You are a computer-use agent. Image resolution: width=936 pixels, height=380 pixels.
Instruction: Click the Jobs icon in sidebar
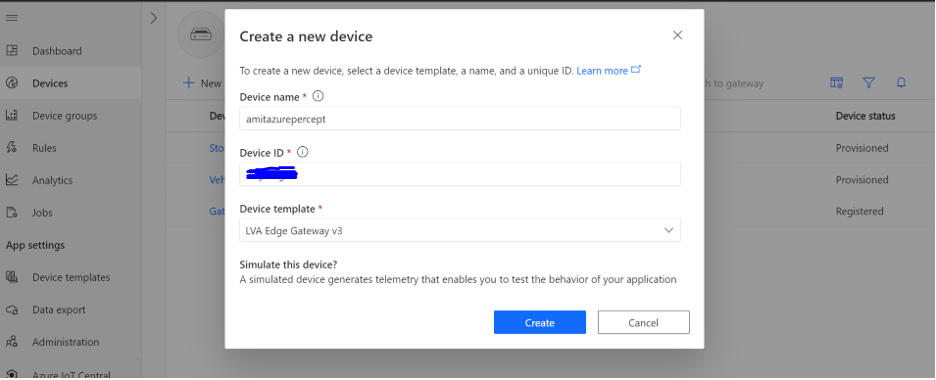11,212
